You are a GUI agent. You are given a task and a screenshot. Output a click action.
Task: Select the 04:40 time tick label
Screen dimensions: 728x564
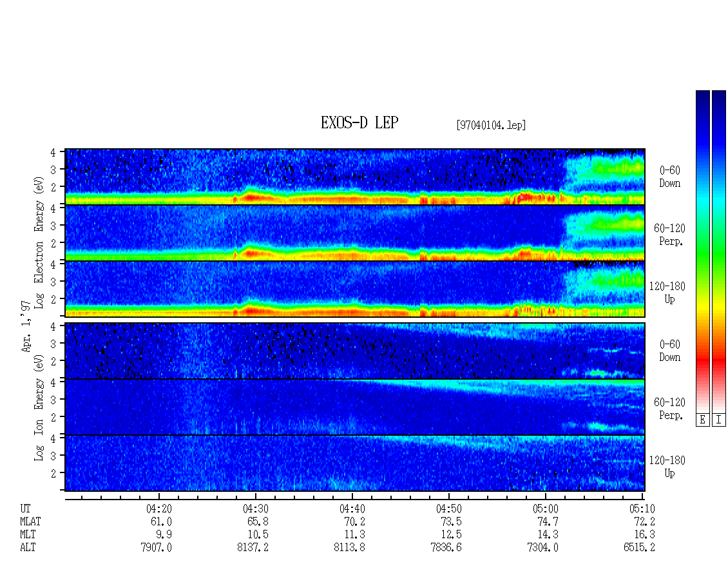coord(352,509)
